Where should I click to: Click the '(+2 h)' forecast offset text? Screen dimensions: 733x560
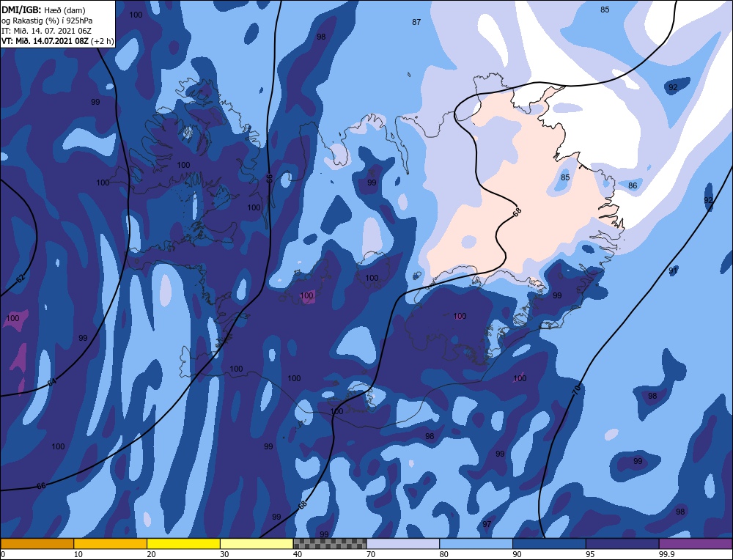[x=103, y=41]
